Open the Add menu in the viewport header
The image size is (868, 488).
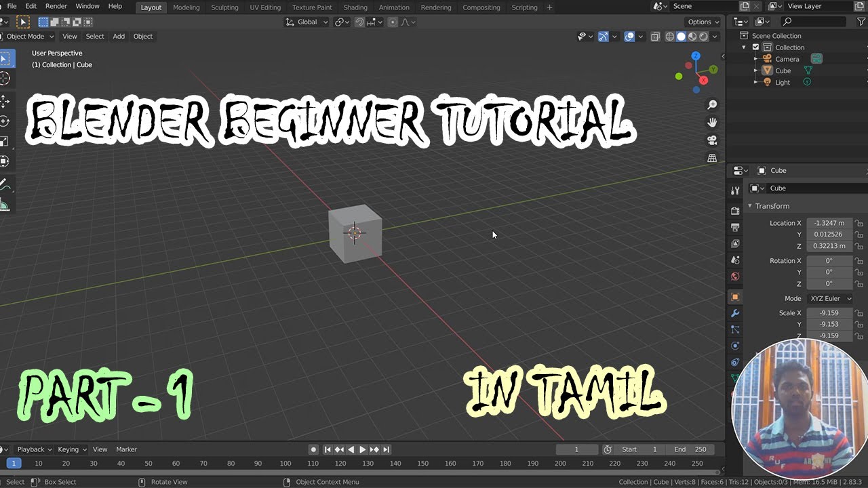pos(119,37)
